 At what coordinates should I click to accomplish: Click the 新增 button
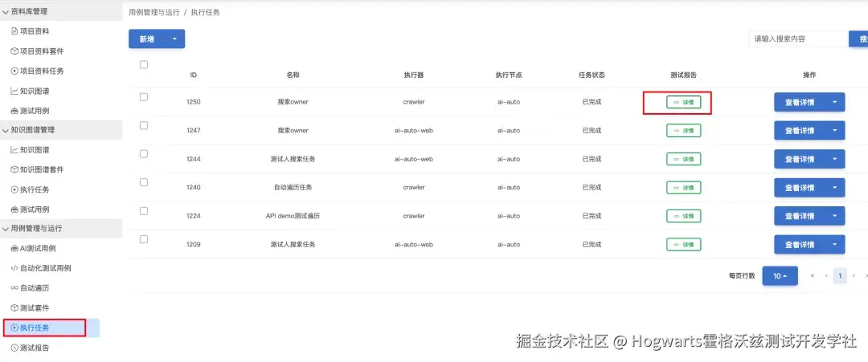147,39
